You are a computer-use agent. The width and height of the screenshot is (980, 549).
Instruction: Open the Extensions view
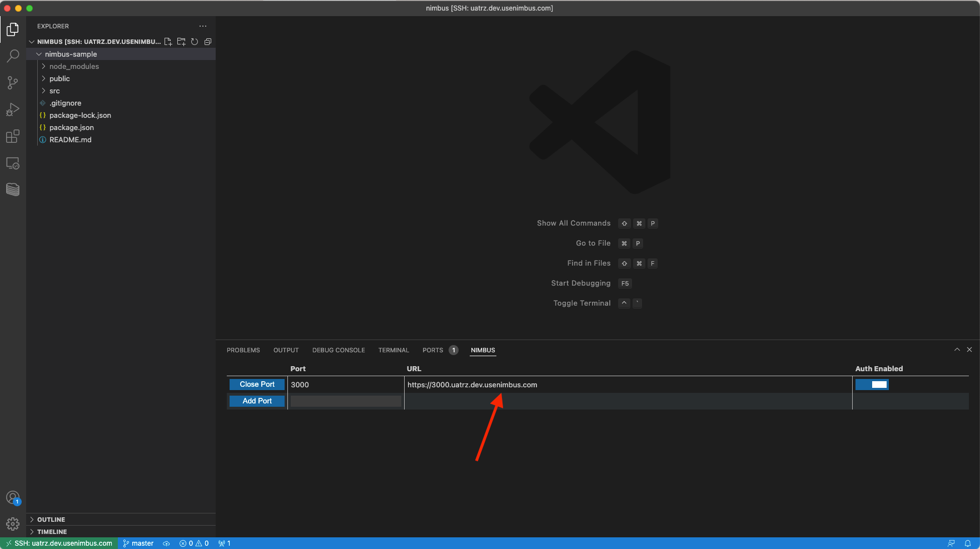tap(13, 136)
